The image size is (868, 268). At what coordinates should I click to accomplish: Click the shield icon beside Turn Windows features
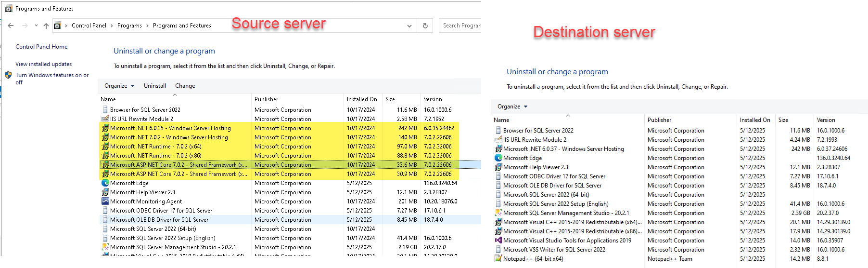tap(8, 75)
